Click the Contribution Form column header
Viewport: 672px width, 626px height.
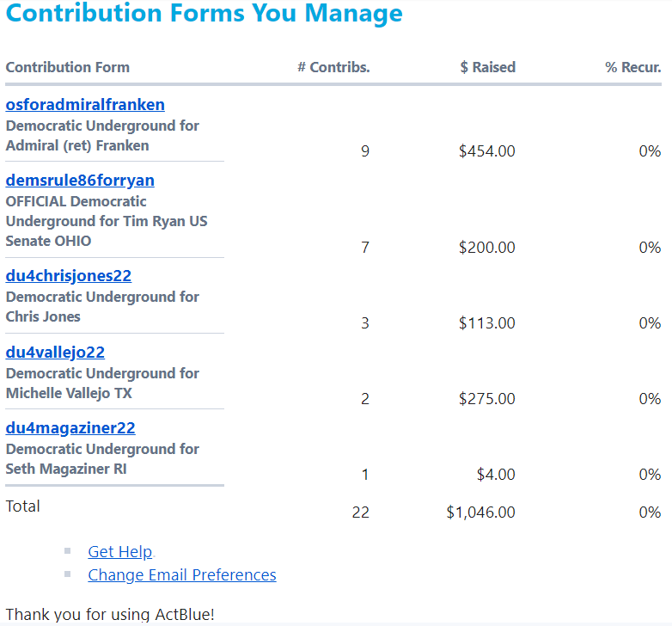point(68,67)
